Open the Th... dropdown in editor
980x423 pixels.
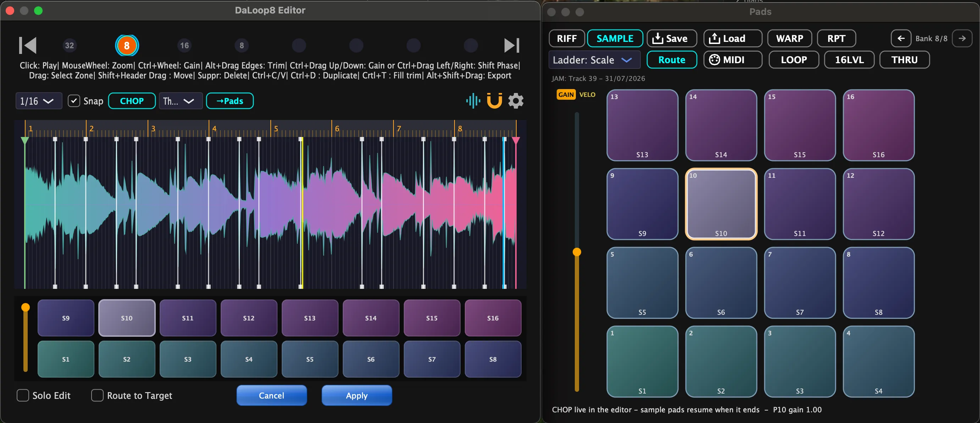coord(180,101)
